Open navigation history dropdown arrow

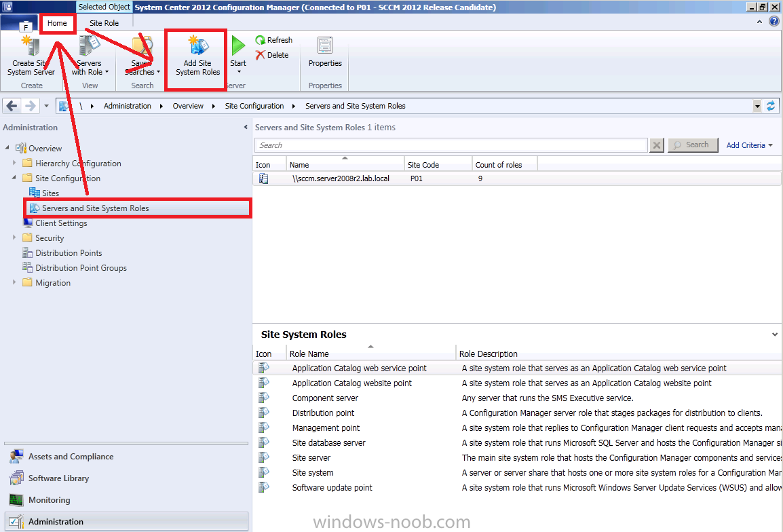tap(46, 106)
